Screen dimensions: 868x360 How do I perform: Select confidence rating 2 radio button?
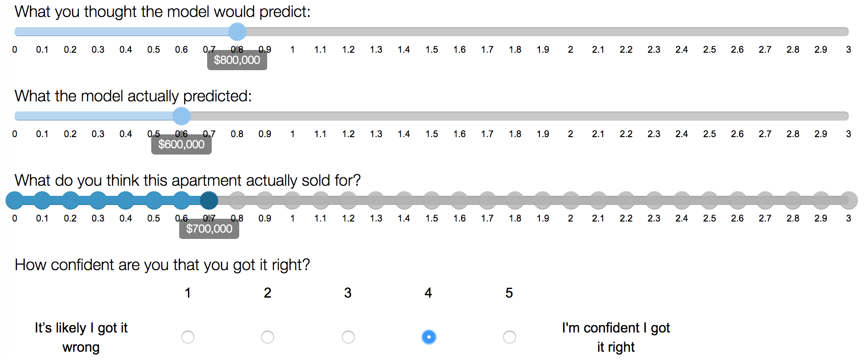click(x=268, y=337)
